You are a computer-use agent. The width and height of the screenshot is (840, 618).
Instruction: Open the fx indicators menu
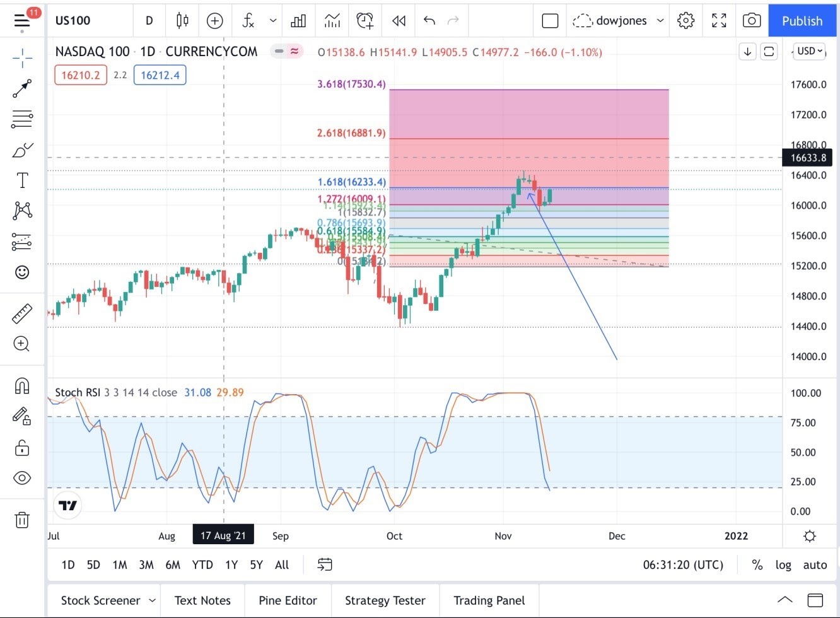248,21
